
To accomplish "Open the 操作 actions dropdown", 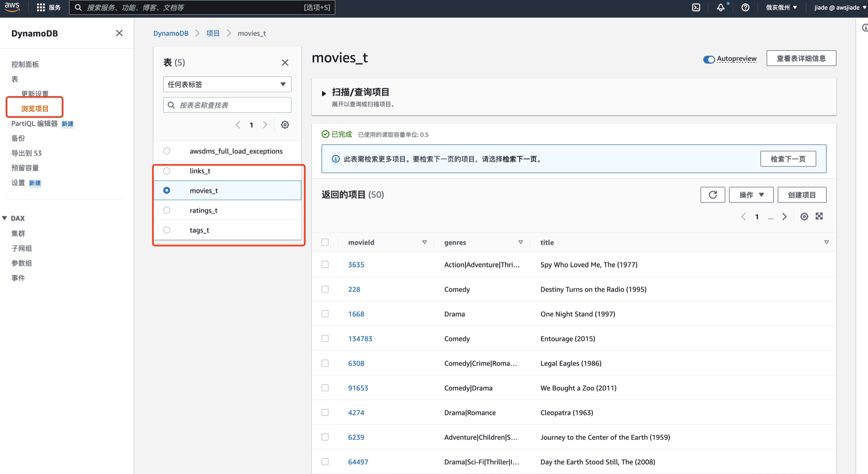I will 751,195.
